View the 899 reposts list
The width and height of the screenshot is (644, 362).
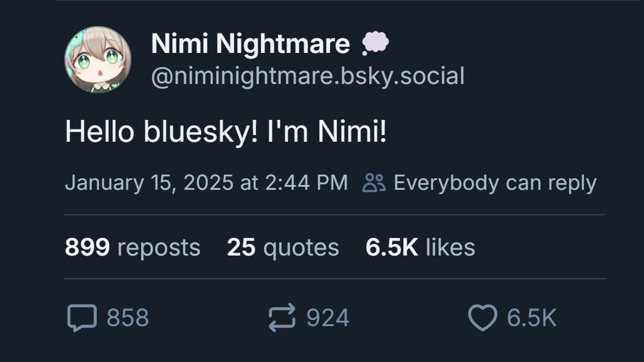pyautogui.click(x=132, y=247)
